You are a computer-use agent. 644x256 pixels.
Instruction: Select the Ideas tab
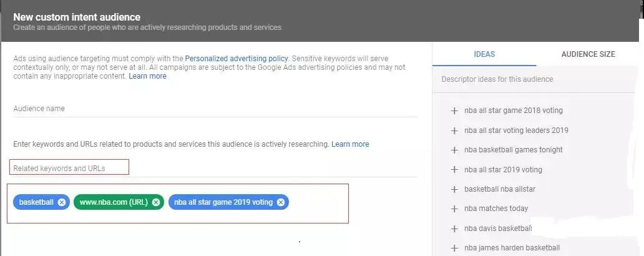coord(484,54)
